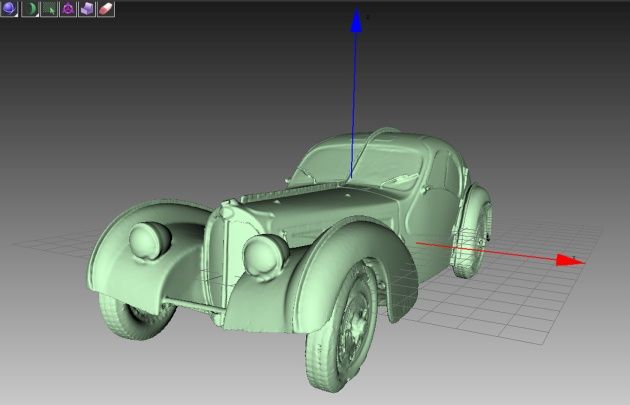Image resolution: width=630 pixels, height=405 pixels.
Task: Pick the large front wheel of the car
Action: pos(341,327)
